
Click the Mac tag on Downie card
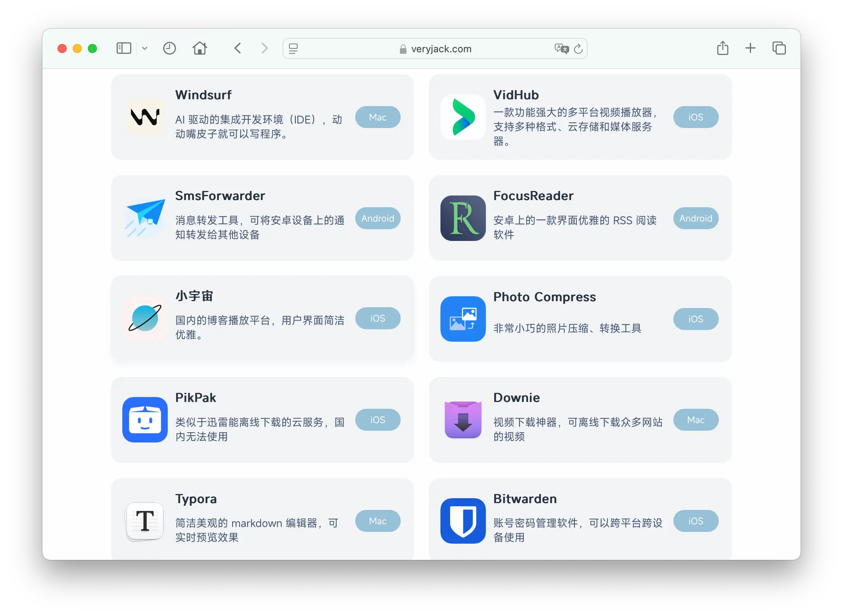tap(696, 420)
